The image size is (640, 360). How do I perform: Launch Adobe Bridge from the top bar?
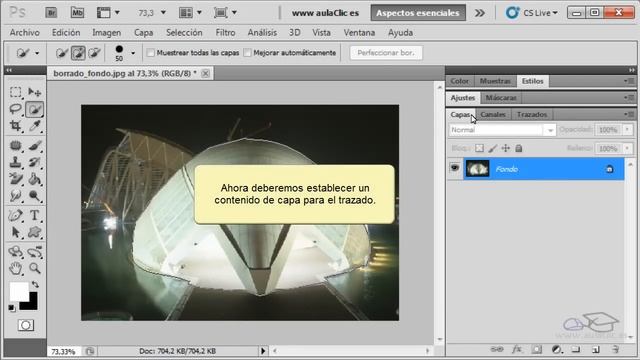tap(51, 13)
